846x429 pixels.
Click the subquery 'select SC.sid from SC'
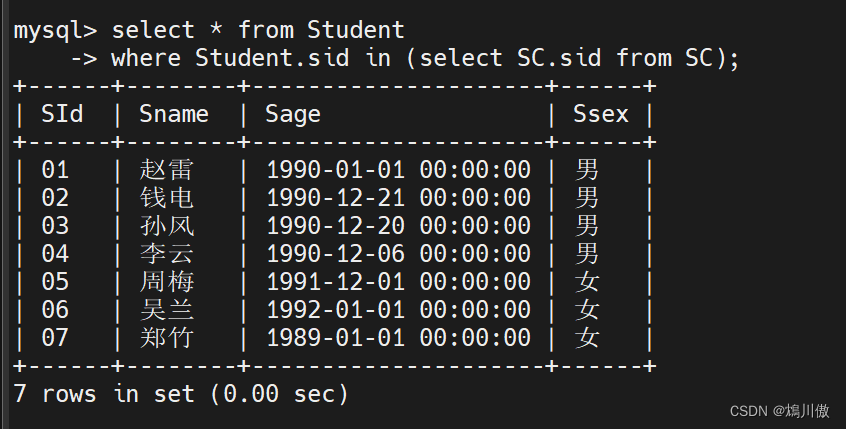[x=565, y=58]
